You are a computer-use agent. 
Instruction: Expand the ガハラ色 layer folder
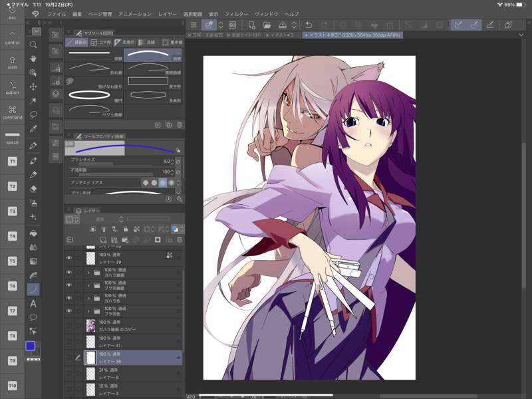coord(88,298)
